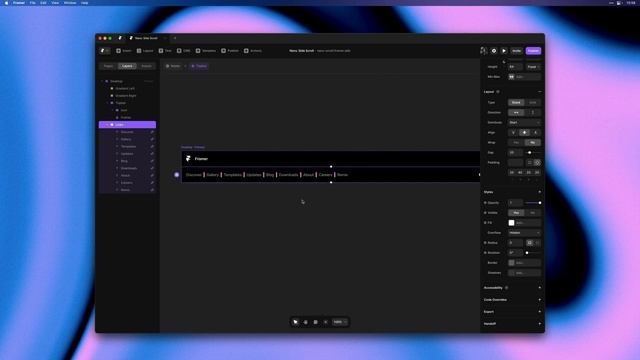640x360 pixels.
Task: Set layout Direction to horizontal
Action: (516, 112)
